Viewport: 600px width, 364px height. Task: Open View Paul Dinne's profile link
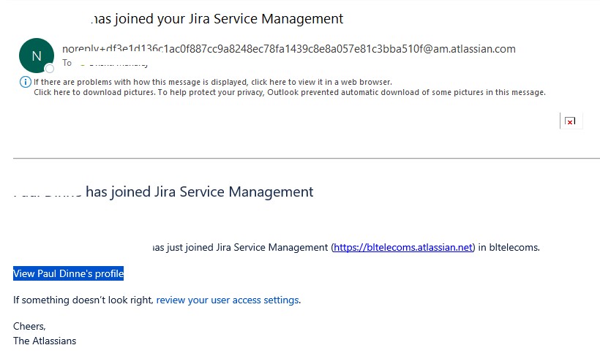(x=69, y=273)
